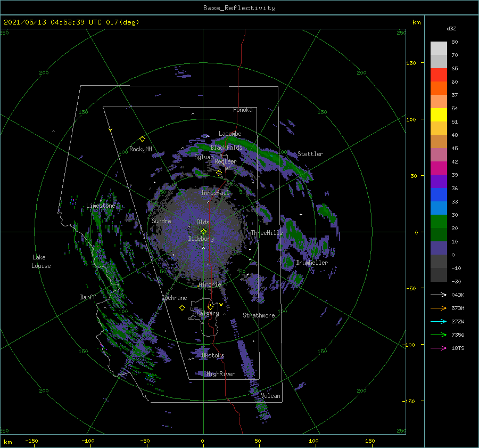Click the Sundre label
The width and height of the screenshot is (479, 448).
tap(161, 221)
